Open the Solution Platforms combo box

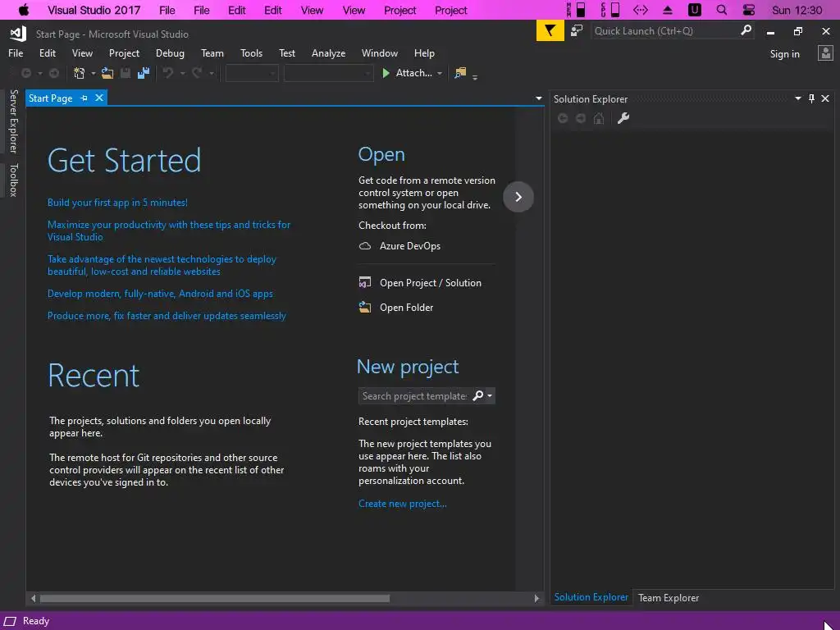point(328,73)
